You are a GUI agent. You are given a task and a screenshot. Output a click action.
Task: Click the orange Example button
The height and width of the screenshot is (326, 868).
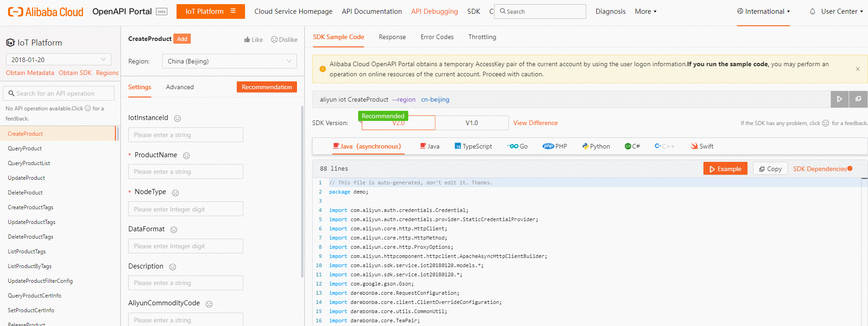[x=725, y=169]
